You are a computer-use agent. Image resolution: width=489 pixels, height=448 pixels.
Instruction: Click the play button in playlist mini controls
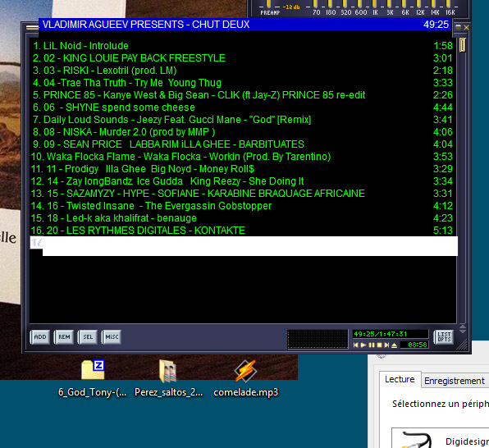(x=363, y=345)
